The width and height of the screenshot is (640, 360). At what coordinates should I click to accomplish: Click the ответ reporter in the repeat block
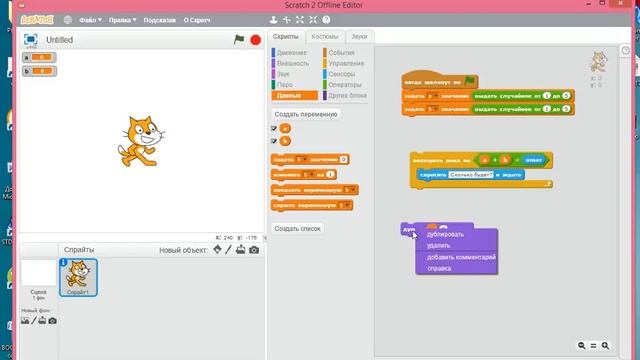(x=533, y=160)
